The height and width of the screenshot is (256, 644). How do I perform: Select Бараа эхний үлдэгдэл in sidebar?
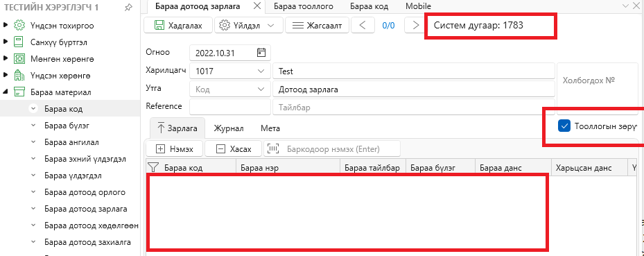click(x=85, y=159)
